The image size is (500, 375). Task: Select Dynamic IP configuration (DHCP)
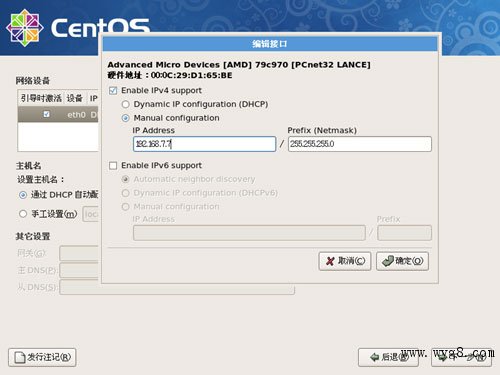(126, 104)
